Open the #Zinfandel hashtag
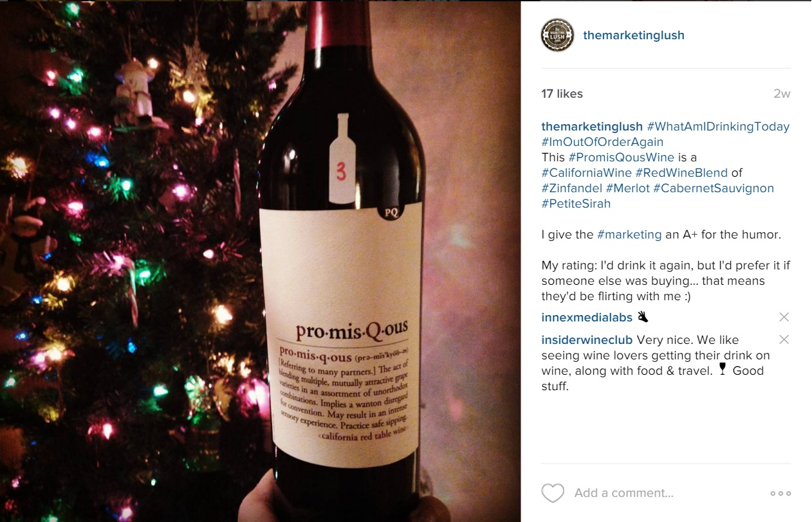 pos(572,188)
